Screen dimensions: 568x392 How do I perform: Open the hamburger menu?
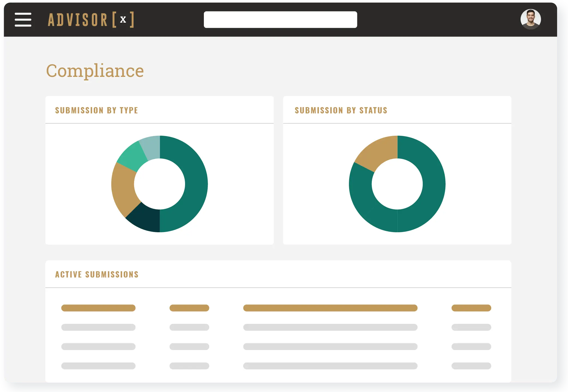click(x=23, y=20)
